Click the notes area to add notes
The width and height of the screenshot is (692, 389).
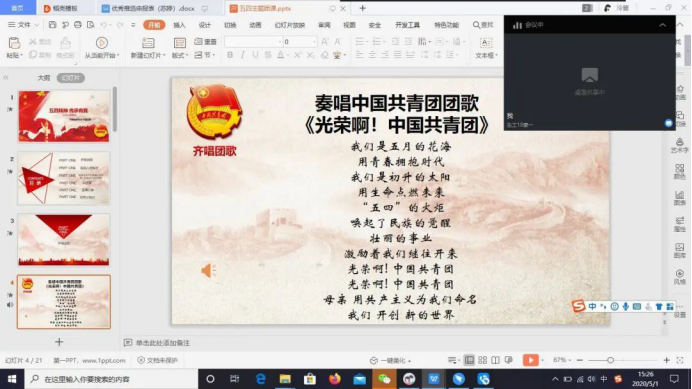pyautogui.click(x=162, y=343)
